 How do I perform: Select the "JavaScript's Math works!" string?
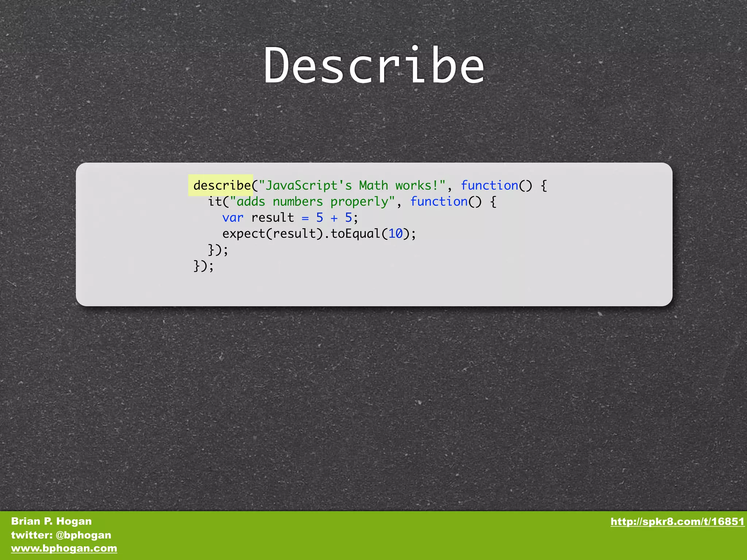coord(352,185)
